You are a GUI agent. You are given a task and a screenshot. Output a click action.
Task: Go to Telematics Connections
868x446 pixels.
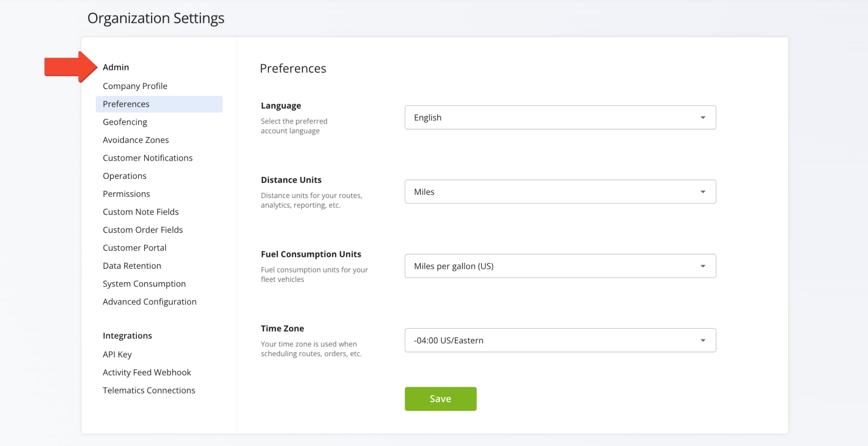[149, 390]
